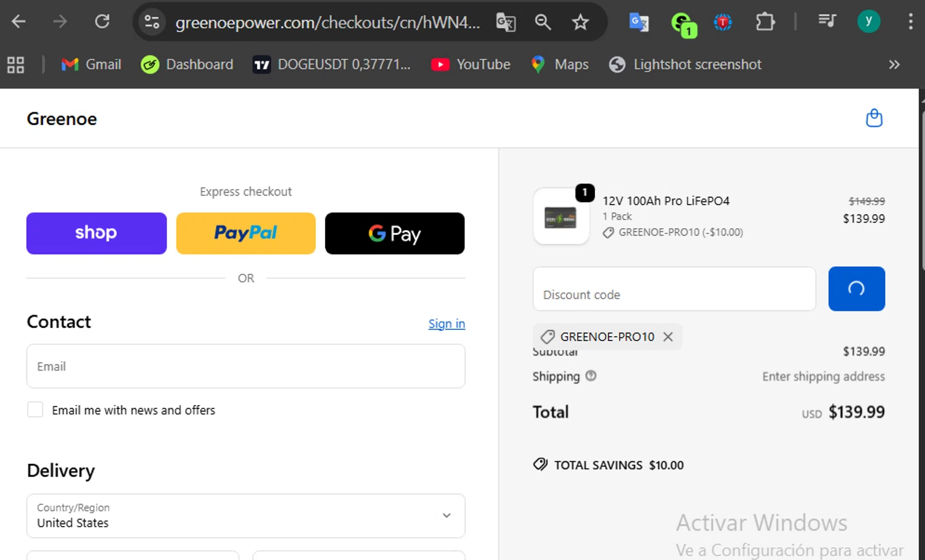Click the Enter shipping address text

tap(823, 376)
